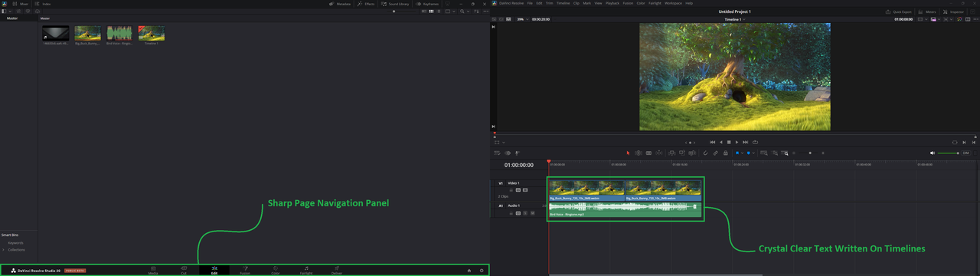This screenshot has width=980, height=276.
Task: Open the Sound Library panel
Action: (395, 4)
